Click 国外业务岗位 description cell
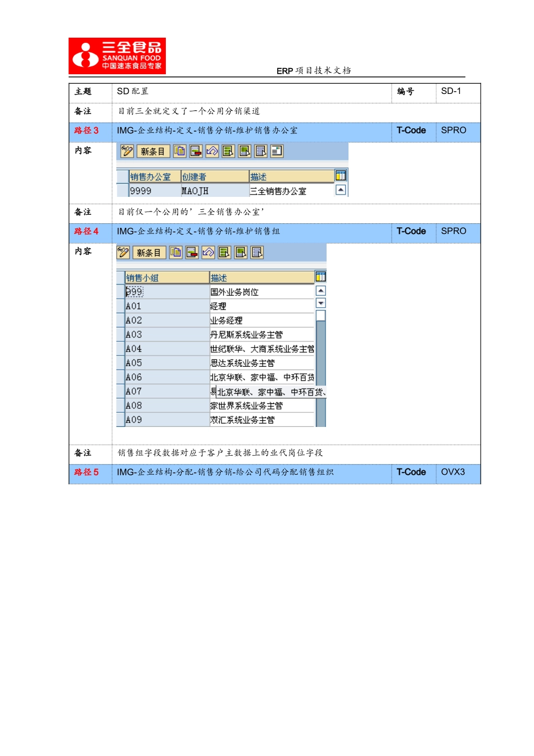Viewport: 534px width, 756px height. [262, 292]
